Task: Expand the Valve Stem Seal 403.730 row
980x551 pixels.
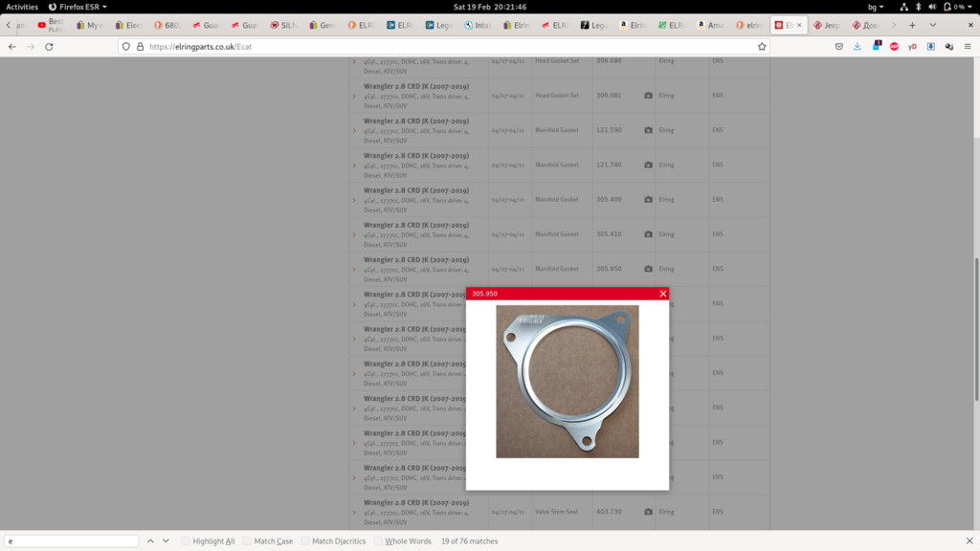Action: 354,513
